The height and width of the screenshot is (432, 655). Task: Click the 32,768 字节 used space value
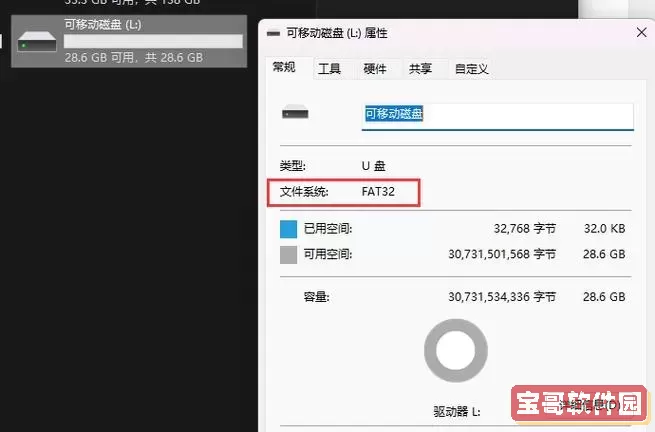pos(525,229)
